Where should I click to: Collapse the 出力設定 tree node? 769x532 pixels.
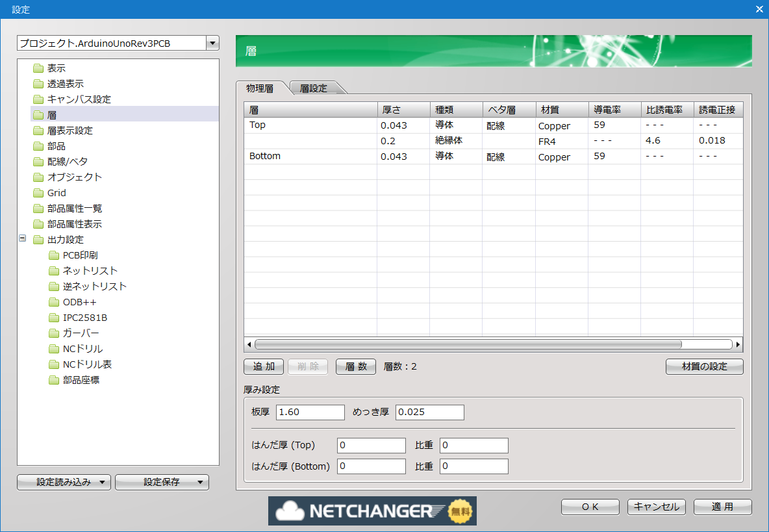(x=23, y=239)
